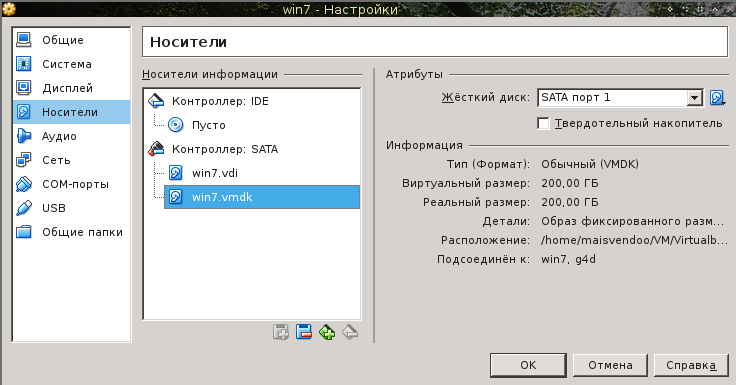This screenshot has height=385, width=736.
Task: Open the Общие папки settings category
Action: (71, 231)
